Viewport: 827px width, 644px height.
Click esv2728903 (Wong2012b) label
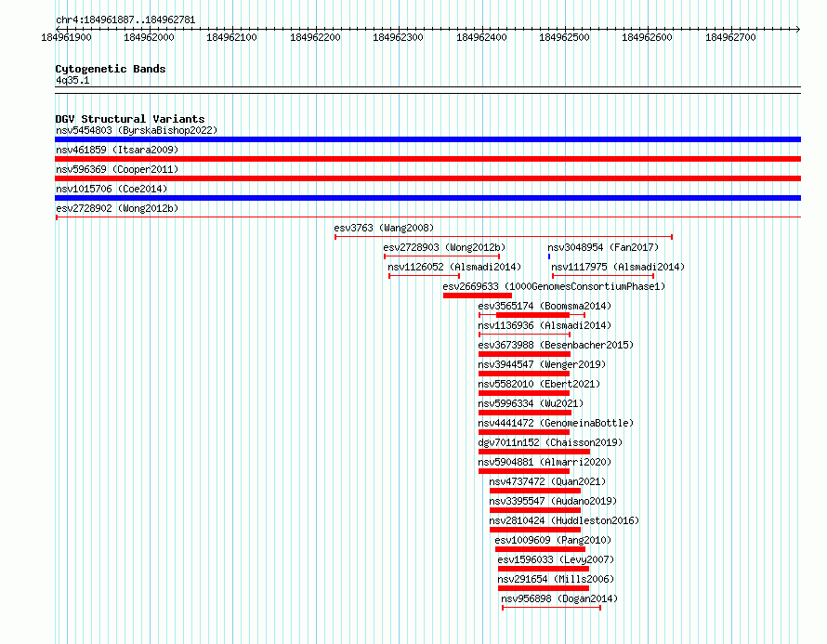click(444, 247)
